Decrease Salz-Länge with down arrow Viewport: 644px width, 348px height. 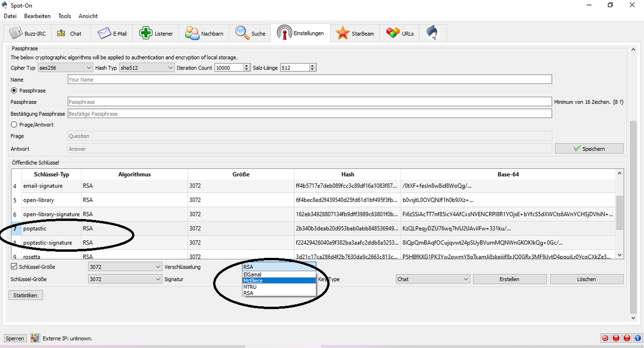tap(312, 69)
